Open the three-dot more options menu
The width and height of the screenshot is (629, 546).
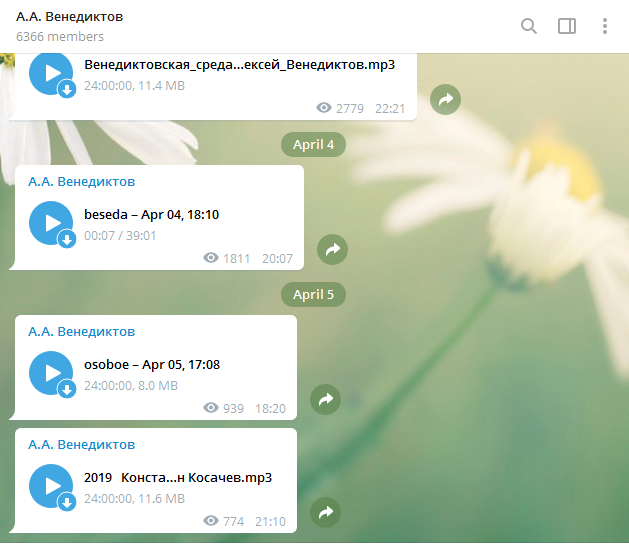(x=605, y=26)
